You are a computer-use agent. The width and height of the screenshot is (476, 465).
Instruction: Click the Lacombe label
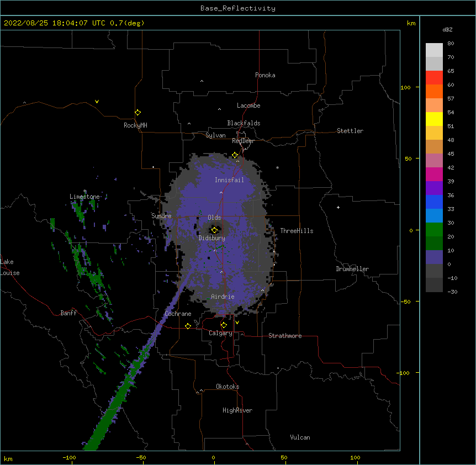(248, 105)
